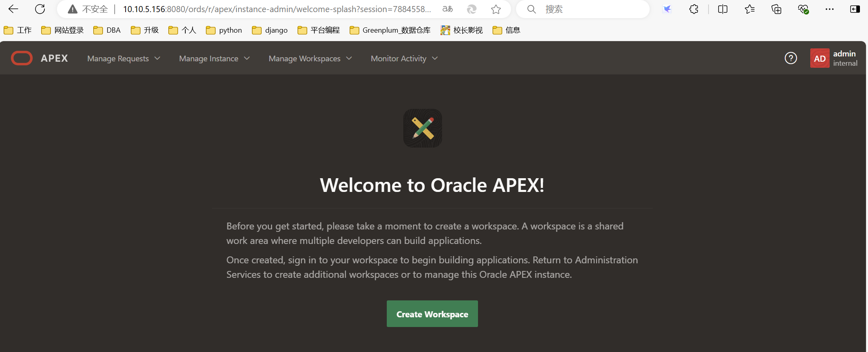Open browser settings and more ellipsis
The width and height of the screenshot is (868, 352).
[830, 9]
